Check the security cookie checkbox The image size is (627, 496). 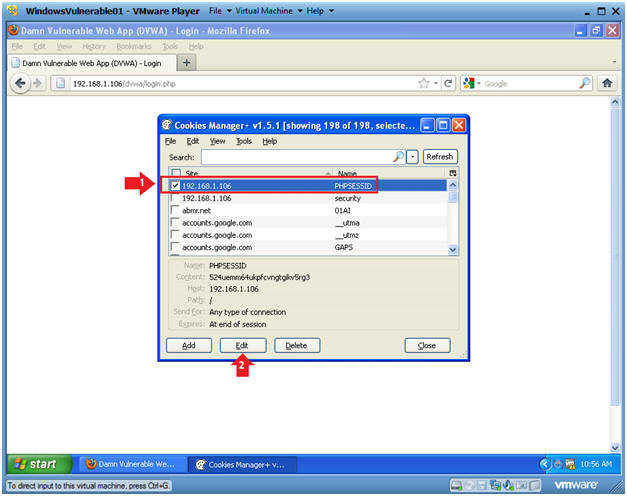[x=175, y=198]
